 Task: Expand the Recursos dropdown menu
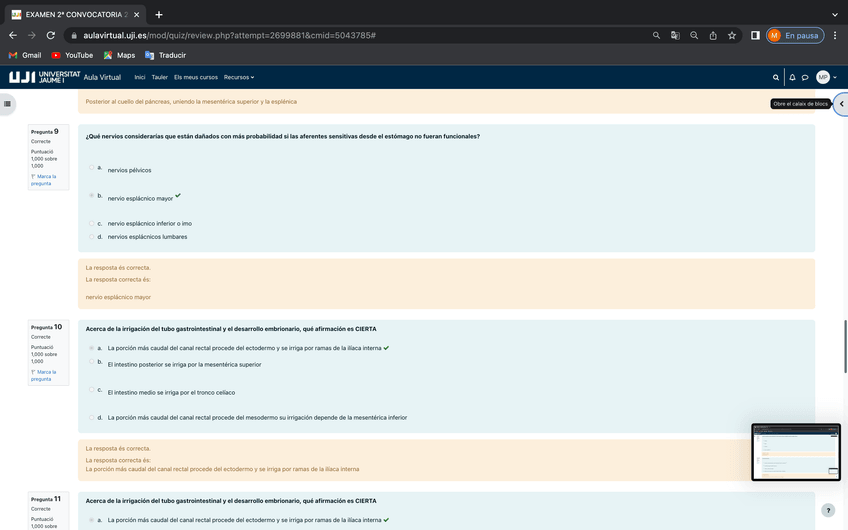[x=238, y=77]
